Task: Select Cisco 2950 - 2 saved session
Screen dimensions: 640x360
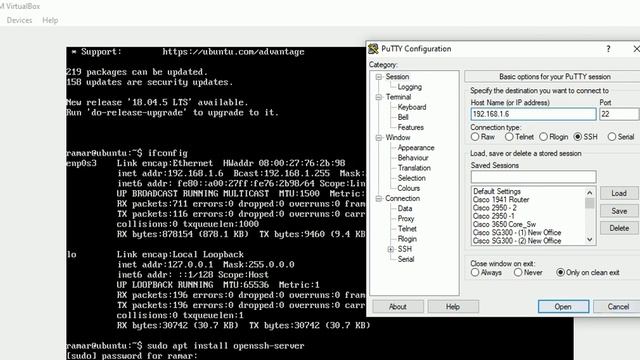Action: pyautogui.click(x=494, y=208)
